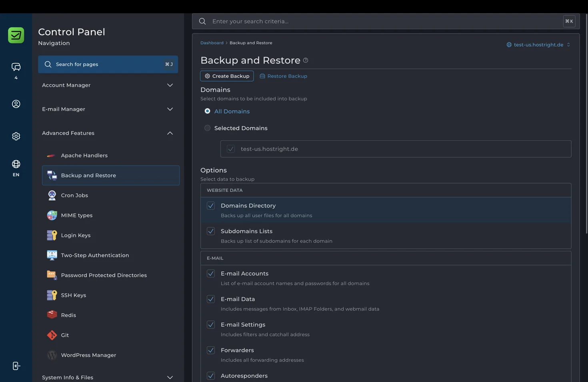
Task: Open Apache Handlers menu item
Action: pyautogui.click(x=111, y=155)
